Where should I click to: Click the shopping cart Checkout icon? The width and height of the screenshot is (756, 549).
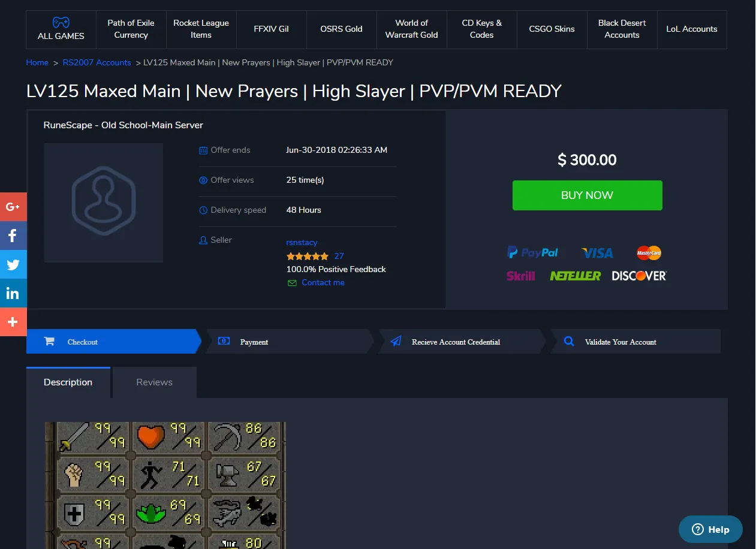[x=49, y=342]
